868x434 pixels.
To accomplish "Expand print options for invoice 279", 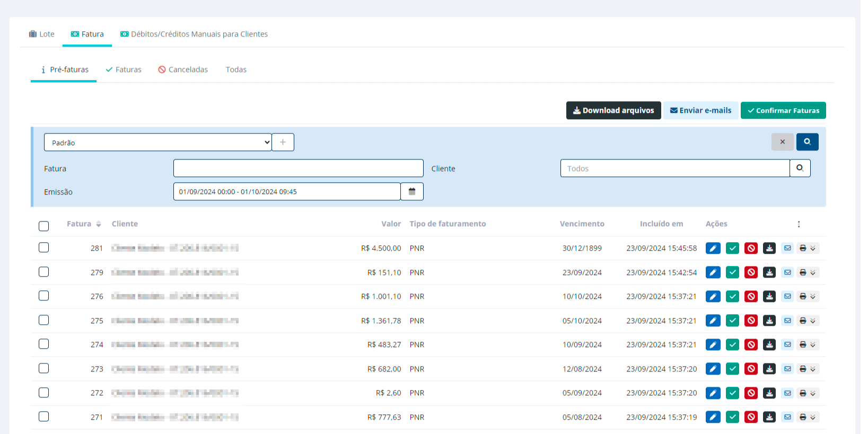I will pos(808,272).
